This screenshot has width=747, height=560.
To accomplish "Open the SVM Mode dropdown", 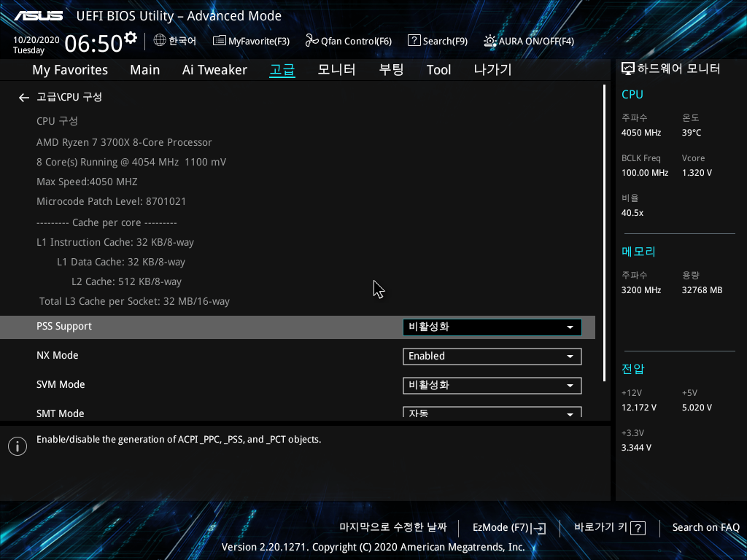I will point(492,385).
